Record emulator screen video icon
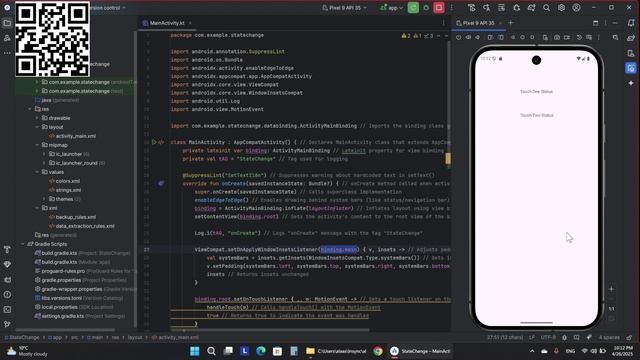The width and height of the screenshot is (640, 360). [567, 37]
